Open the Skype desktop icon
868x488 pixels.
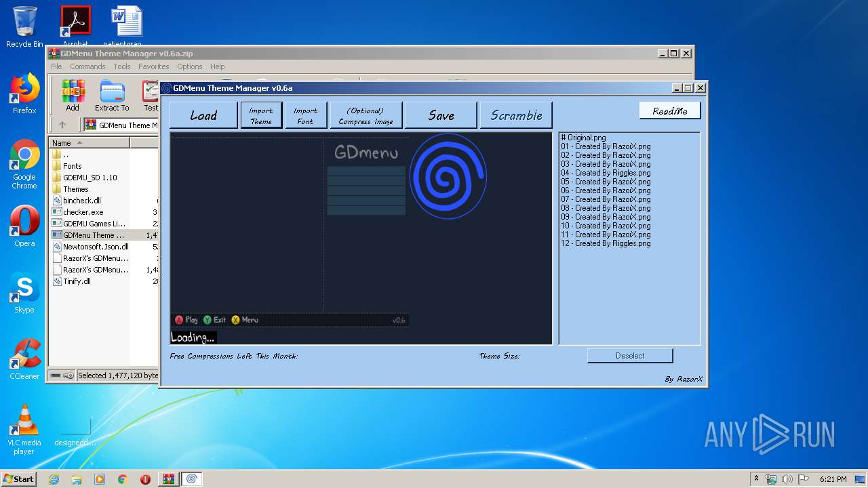[x=24, y=293]
